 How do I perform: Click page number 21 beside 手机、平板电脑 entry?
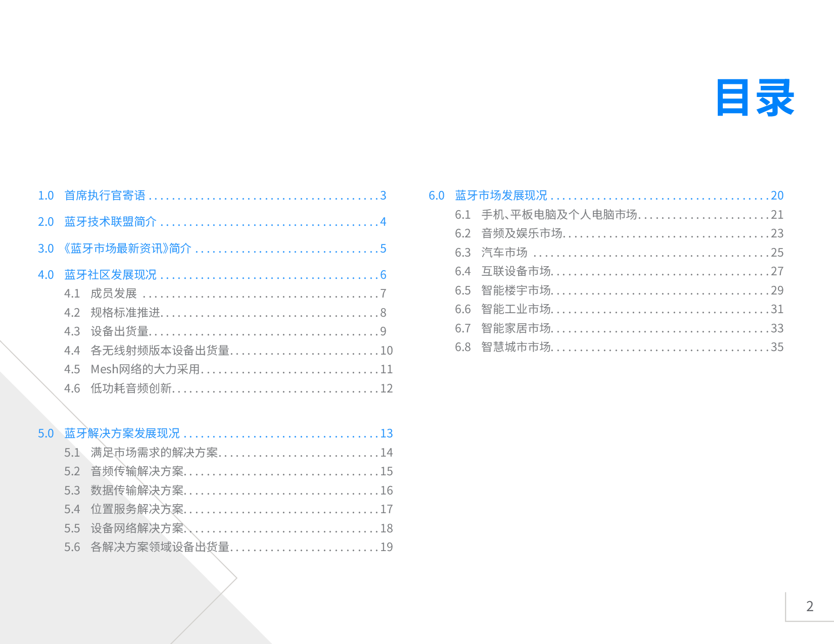(777, 215)
